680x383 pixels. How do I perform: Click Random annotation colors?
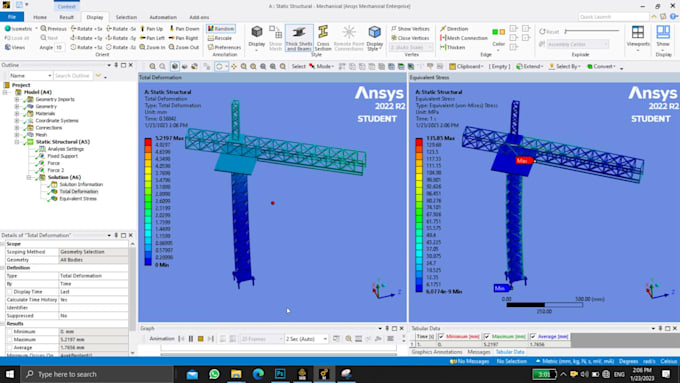coord(221,29)
